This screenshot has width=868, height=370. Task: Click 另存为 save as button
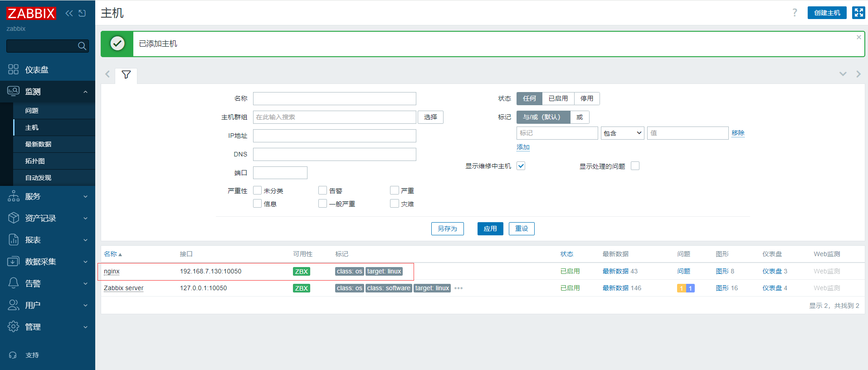447,229
